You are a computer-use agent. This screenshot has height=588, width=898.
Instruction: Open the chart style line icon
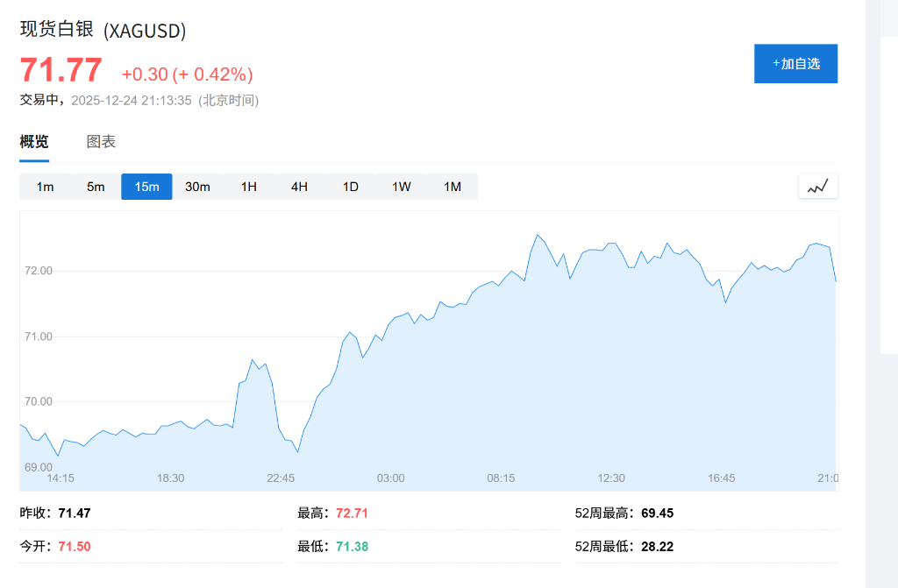(816, 186)
